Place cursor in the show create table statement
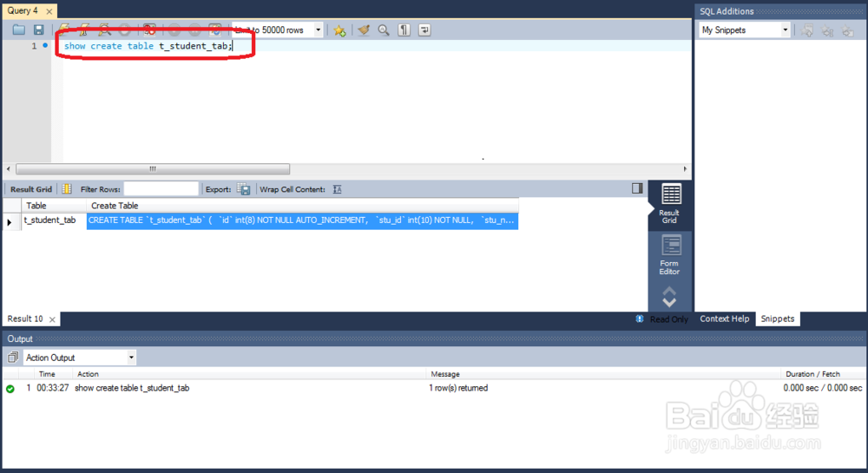The image size is (868, 473). pyautogui.click(x=148, y=46)
